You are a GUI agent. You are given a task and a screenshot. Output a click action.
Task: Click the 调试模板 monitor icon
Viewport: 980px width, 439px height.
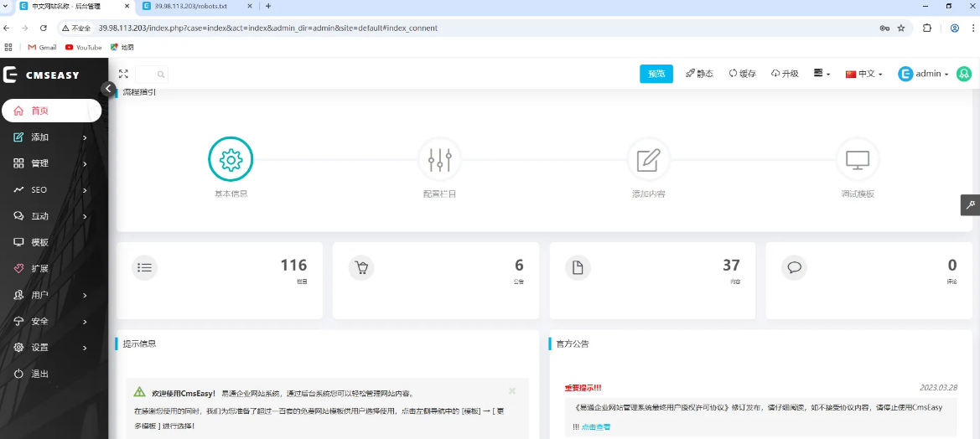857,159
